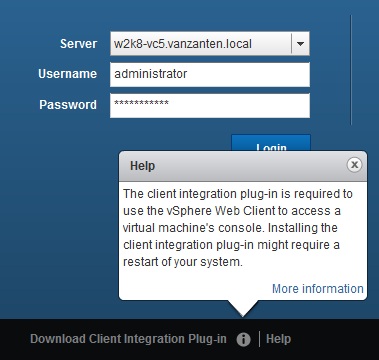Click the Login button

[271, 143]
